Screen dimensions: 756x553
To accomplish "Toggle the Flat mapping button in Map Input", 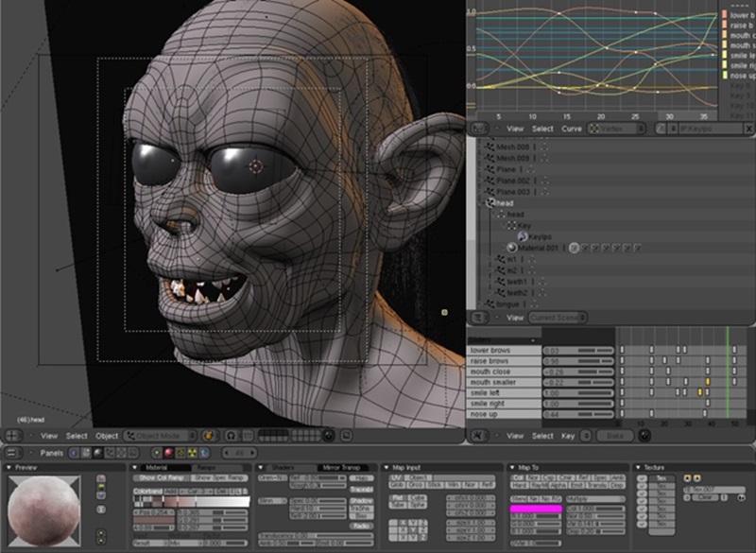I will (x=397, y=497).
